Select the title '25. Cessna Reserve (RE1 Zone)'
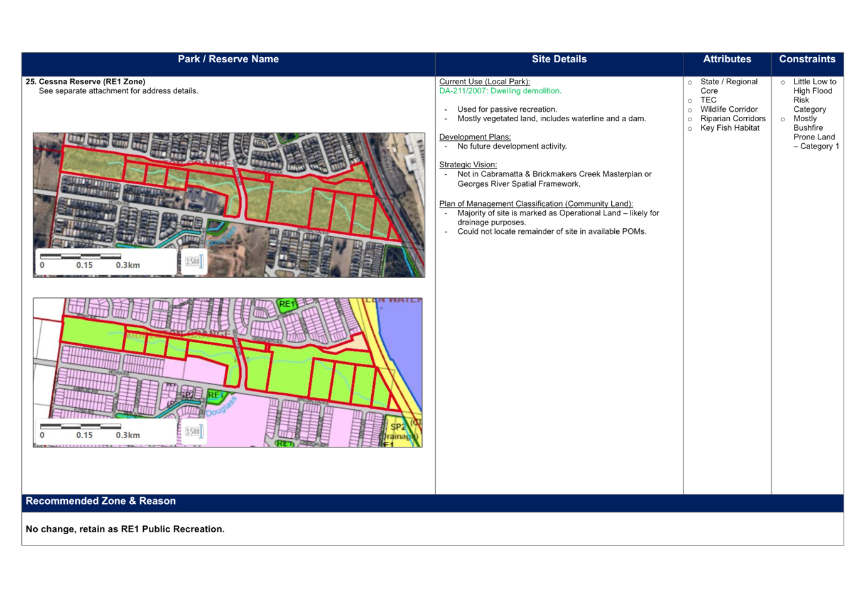 click(x=85, y=82)
